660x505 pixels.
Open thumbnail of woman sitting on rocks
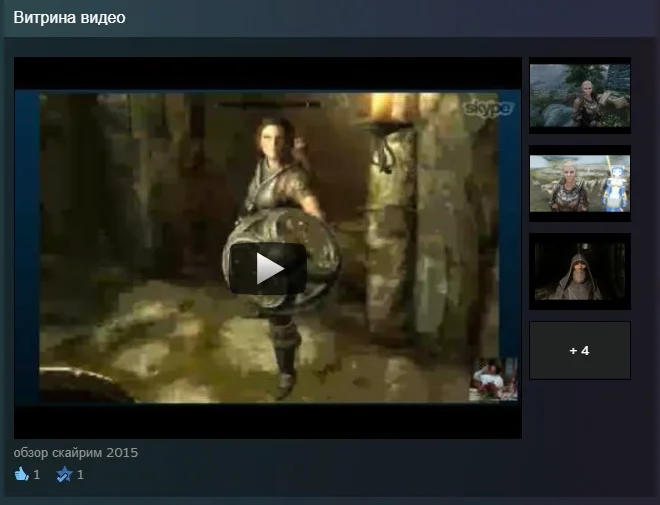click(580, 96)
